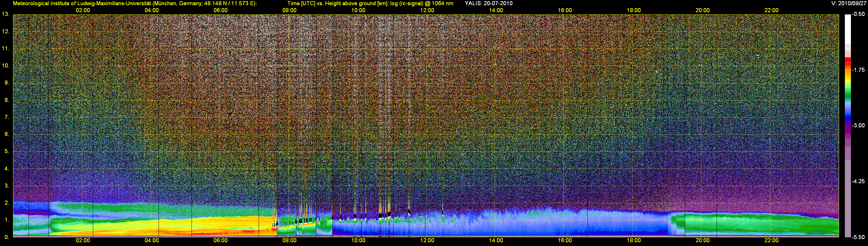Click "22:00" on the bottom time axis
Screen dimensions: 868x246
coord(771,241)
